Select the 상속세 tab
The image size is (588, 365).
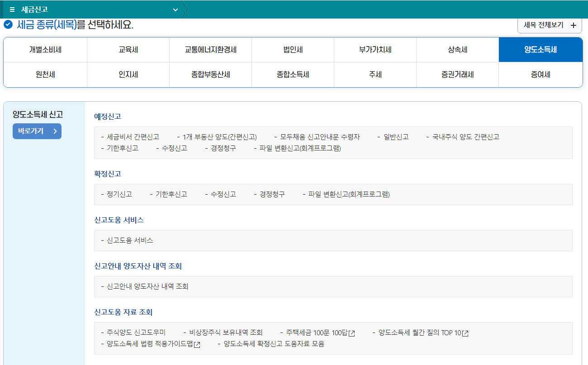point(457,50)
